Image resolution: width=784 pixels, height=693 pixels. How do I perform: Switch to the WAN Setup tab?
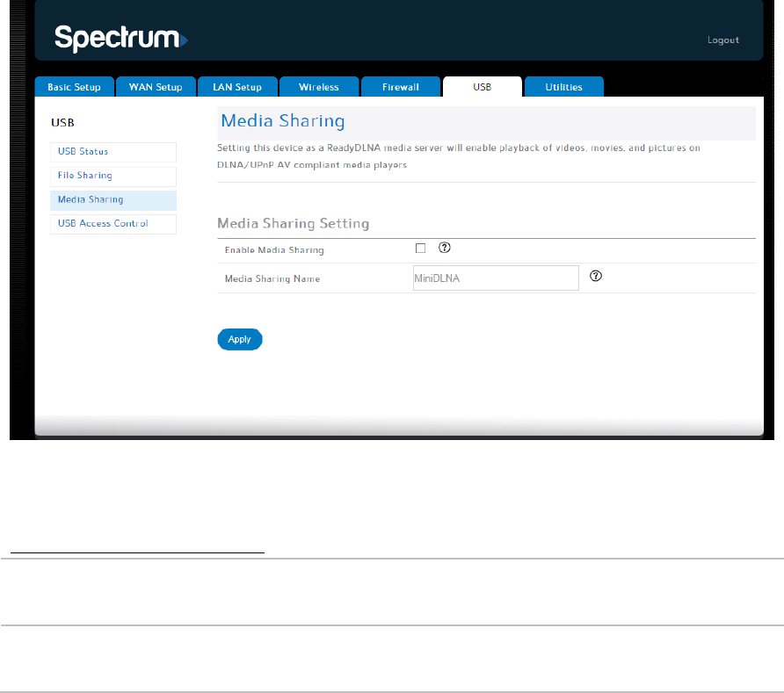[x=156, y=87]
